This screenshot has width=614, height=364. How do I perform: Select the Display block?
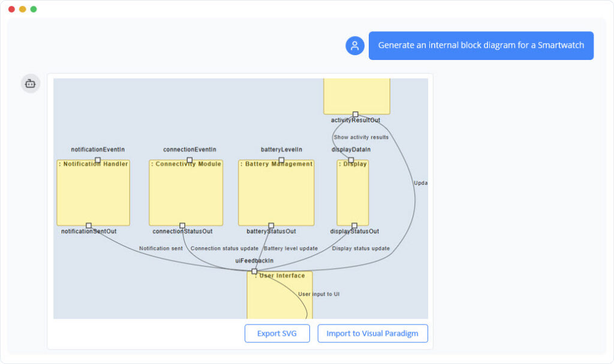(354, 192)
